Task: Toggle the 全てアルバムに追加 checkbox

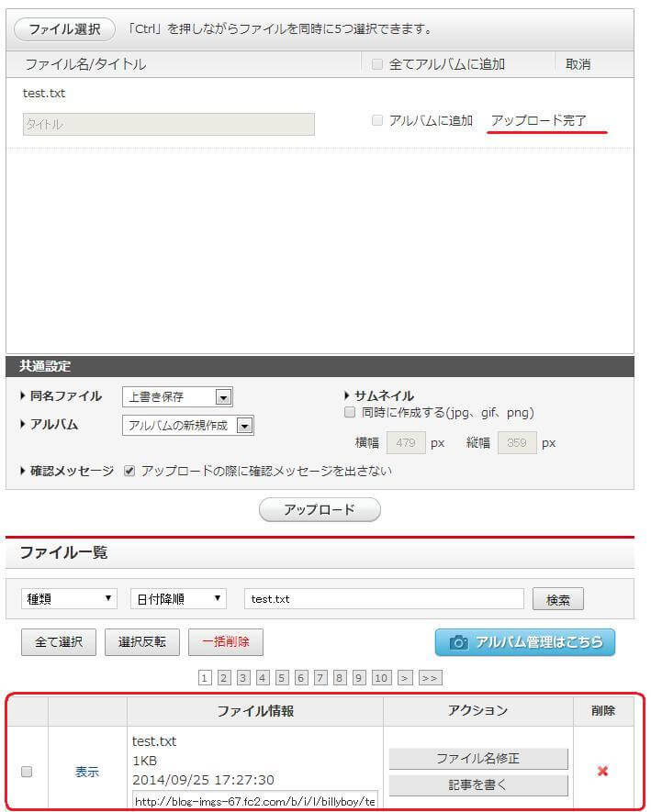Action: [x=377, y=64]
